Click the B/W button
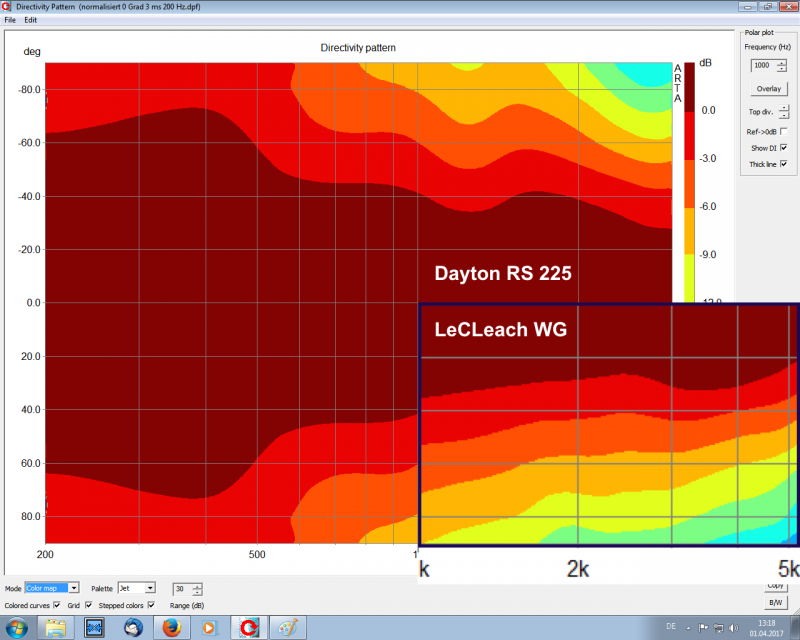 pyautogui.click(x=775, y=603)
